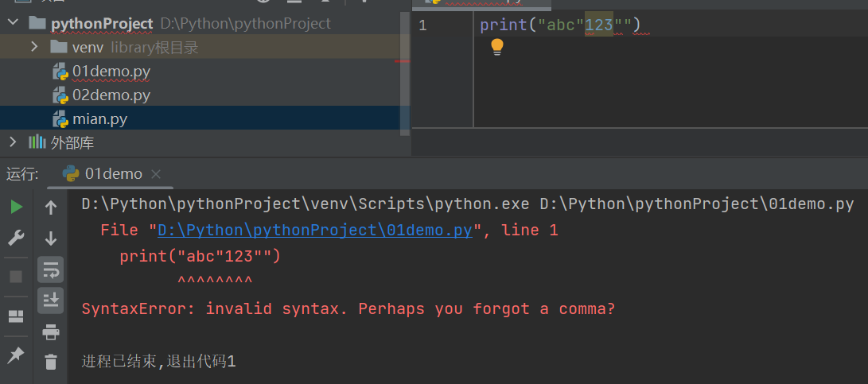Close the 01demo run tab
The image size is (868, 384).
(x=156, y=174)
